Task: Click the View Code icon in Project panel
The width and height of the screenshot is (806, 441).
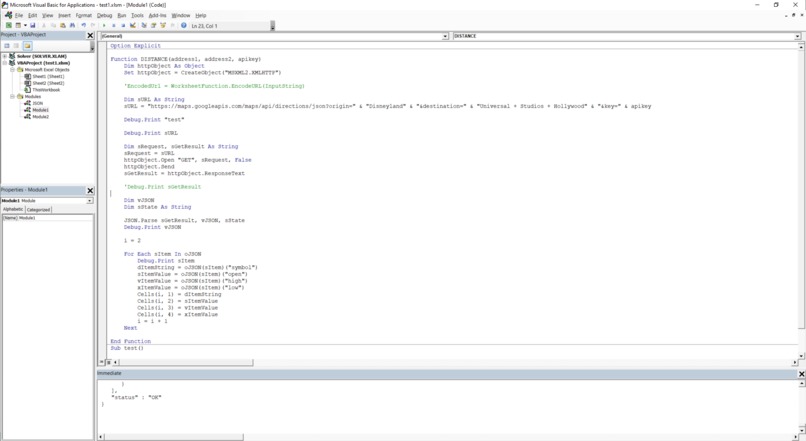Action: [7, 46]
